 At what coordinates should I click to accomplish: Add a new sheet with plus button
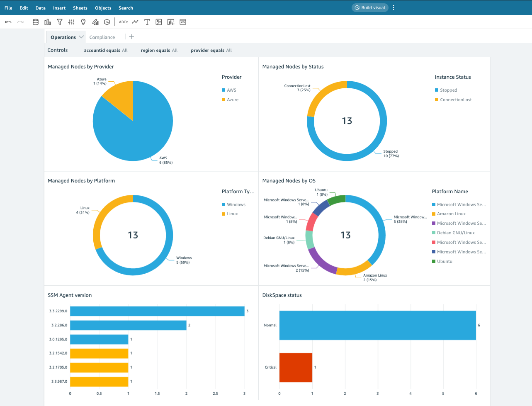131,37
